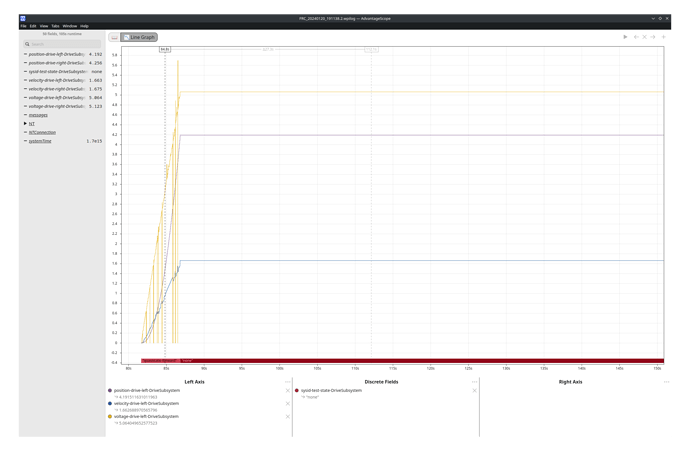Click the sysid-test-state legend label

click(331, 390)
